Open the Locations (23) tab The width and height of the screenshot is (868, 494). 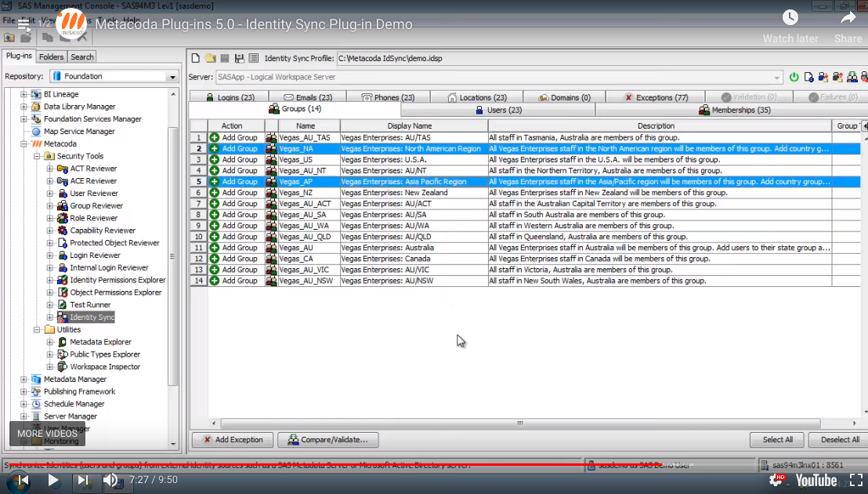pos(476,97)
